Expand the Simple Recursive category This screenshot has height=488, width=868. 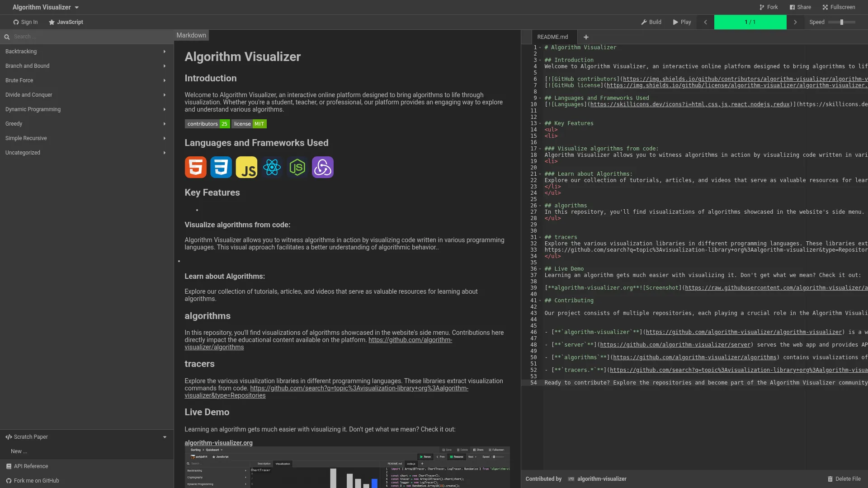click(87, 138)
